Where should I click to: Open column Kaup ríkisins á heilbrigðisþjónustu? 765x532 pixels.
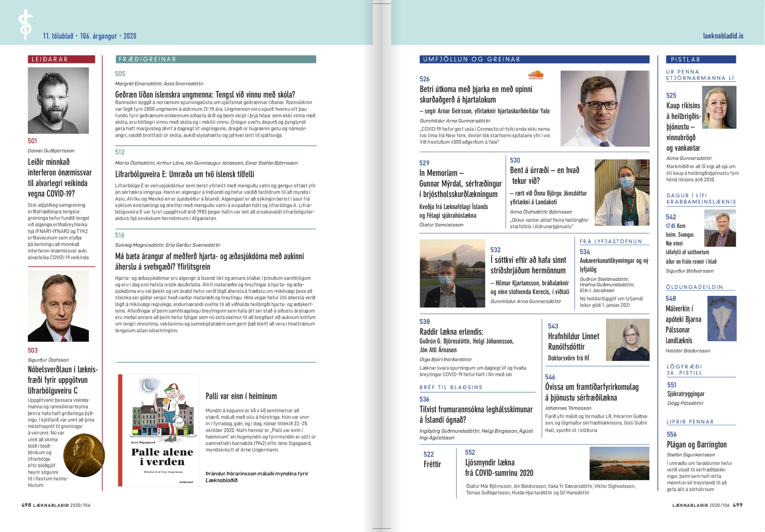pos(683,127)
